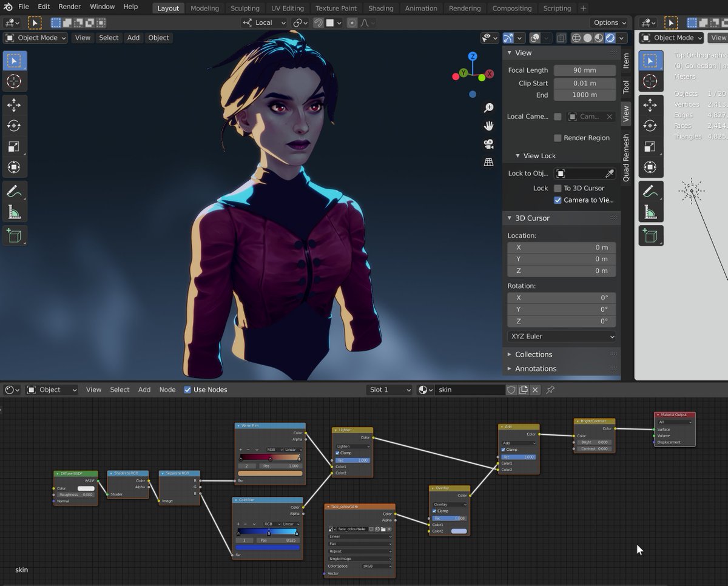Choose the Rotate tool in main viewport
This screenshot has width=728, height=586.
[x=14, y=126]
